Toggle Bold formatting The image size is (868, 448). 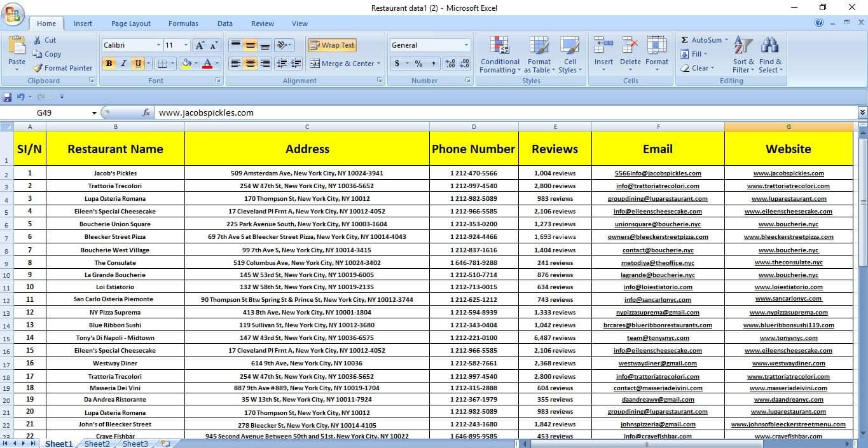point(109,64)
